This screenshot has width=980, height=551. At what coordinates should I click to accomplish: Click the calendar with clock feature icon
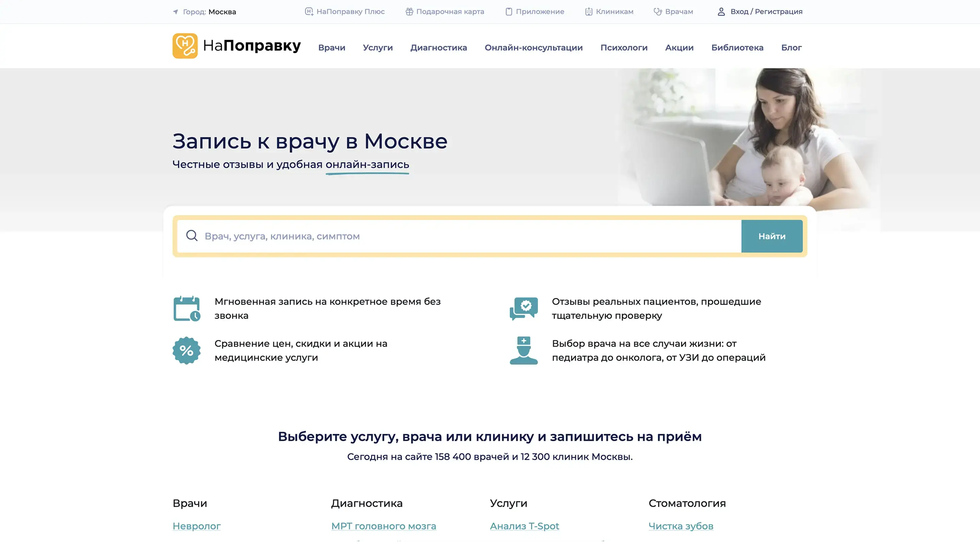(186, 308)
